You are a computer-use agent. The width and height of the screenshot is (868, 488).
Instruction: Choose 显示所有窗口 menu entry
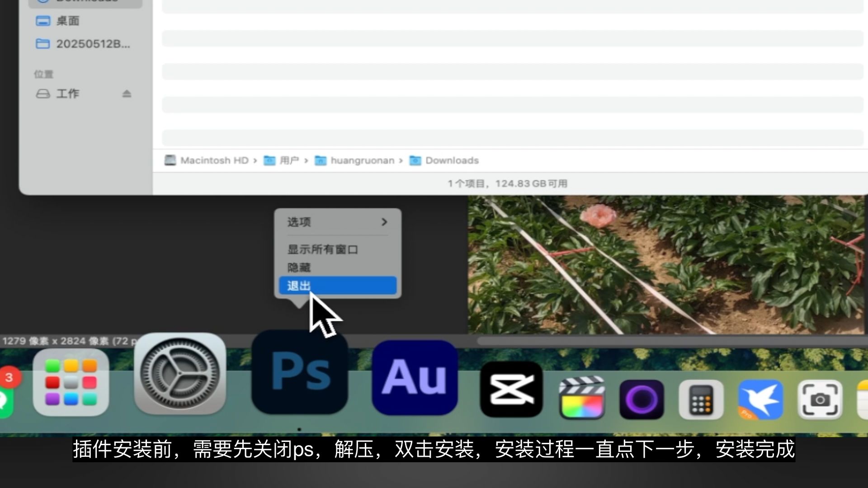point(323,249)
